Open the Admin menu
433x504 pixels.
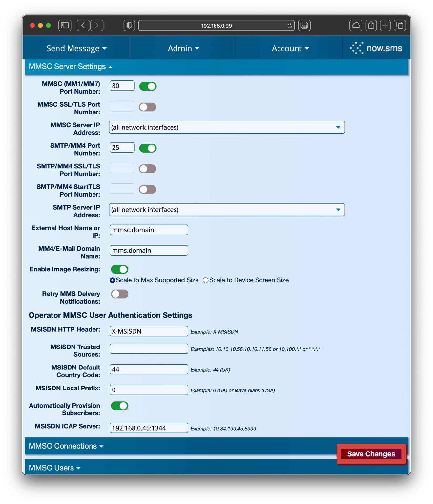[x=183, y=48]
